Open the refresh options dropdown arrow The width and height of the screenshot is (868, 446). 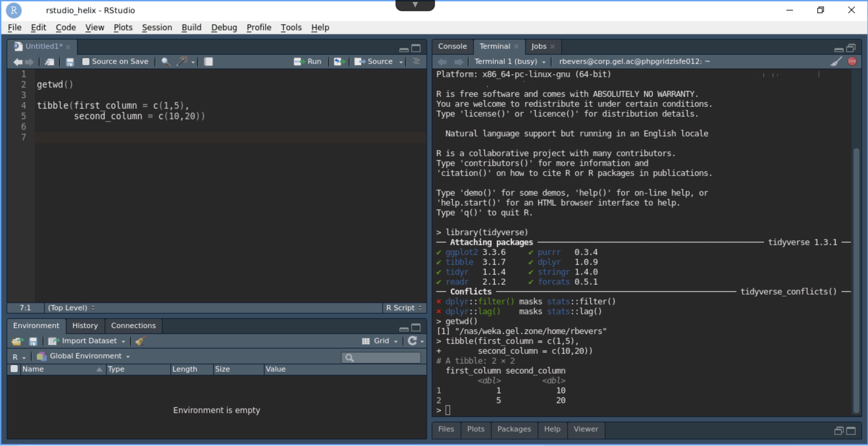422,342
